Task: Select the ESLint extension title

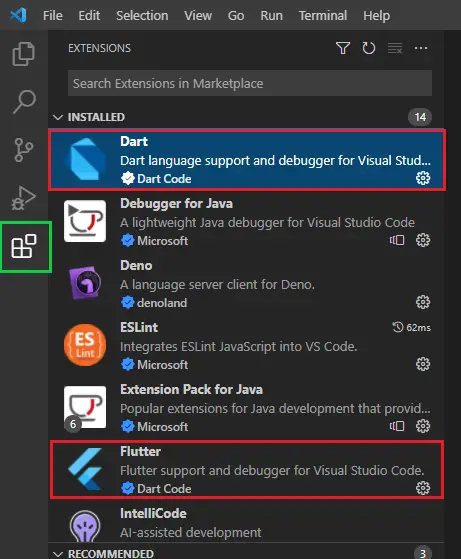Action: coord(139,328)
